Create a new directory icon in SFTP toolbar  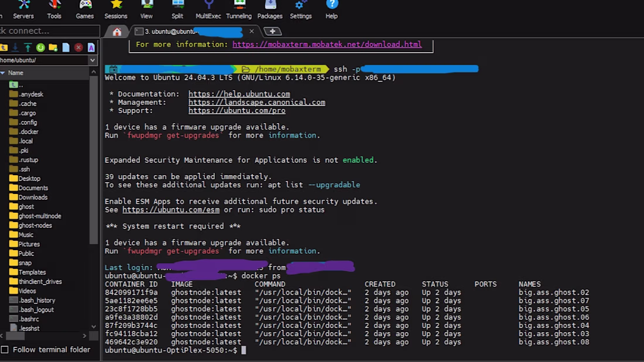53,47
